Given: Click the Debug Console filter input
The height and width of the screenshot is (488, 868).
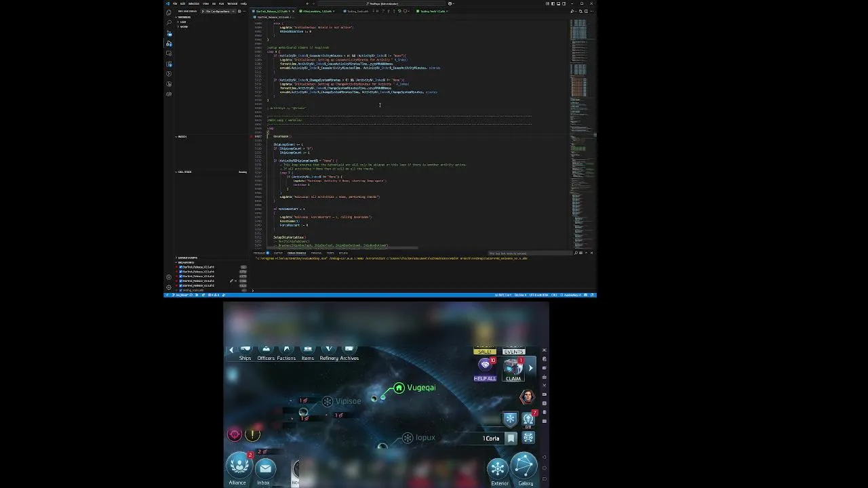Looking at the screenshot, I should click(x=530, y=253).
